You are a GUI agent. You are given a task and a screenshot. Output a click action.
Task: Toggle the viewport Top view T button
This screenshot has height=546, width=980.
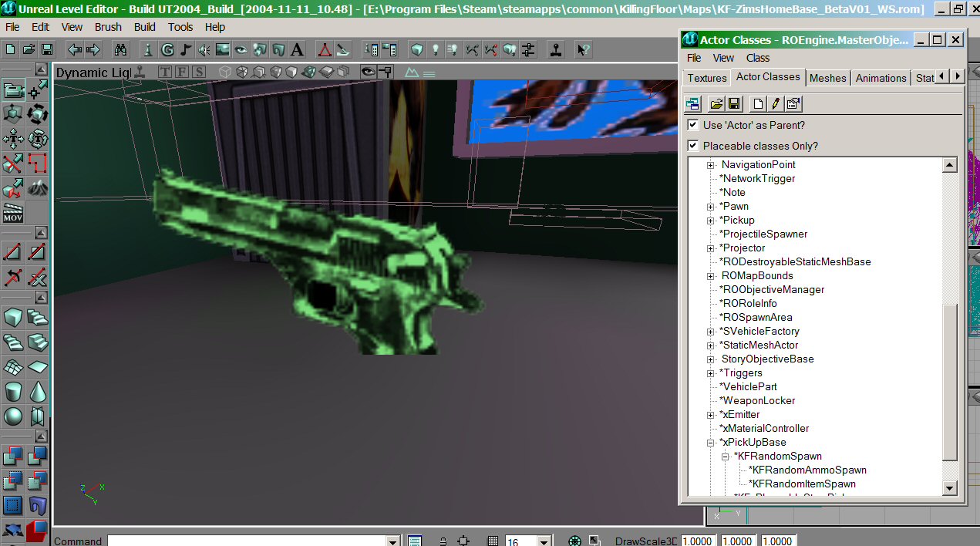tap(165, 72)
